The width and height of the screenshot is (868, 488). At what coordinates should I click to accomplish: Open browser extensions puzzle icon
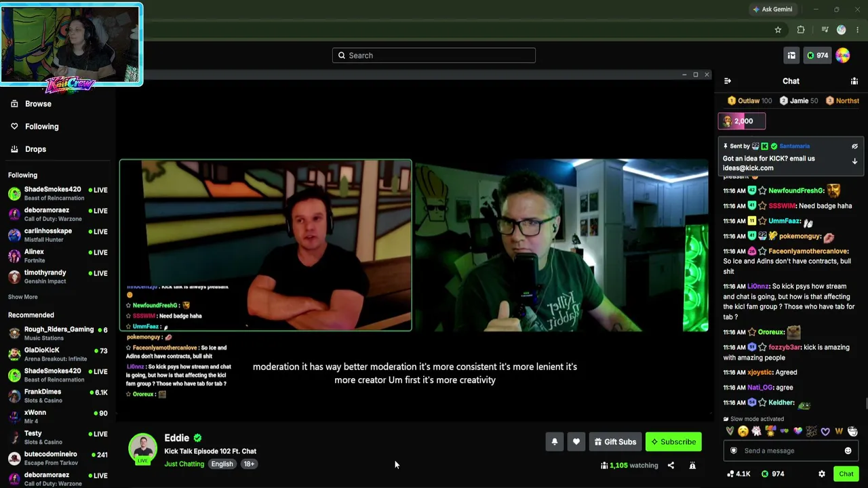(x=801, y=30)
